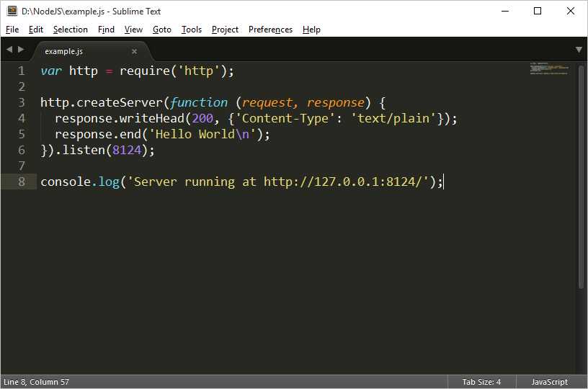Screen dimensions: 588x389
Task: Open the File menu
Action: pos(12,30)
